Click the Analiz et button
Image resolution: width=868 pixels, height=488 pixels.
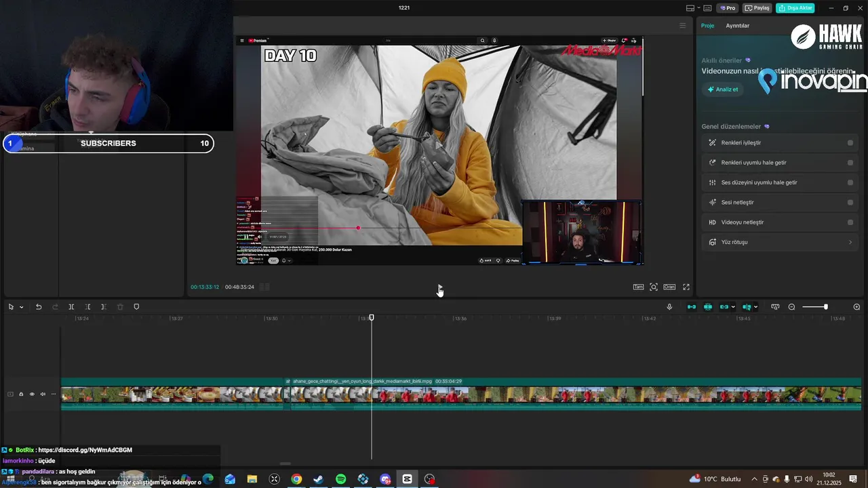pos(723,89)
